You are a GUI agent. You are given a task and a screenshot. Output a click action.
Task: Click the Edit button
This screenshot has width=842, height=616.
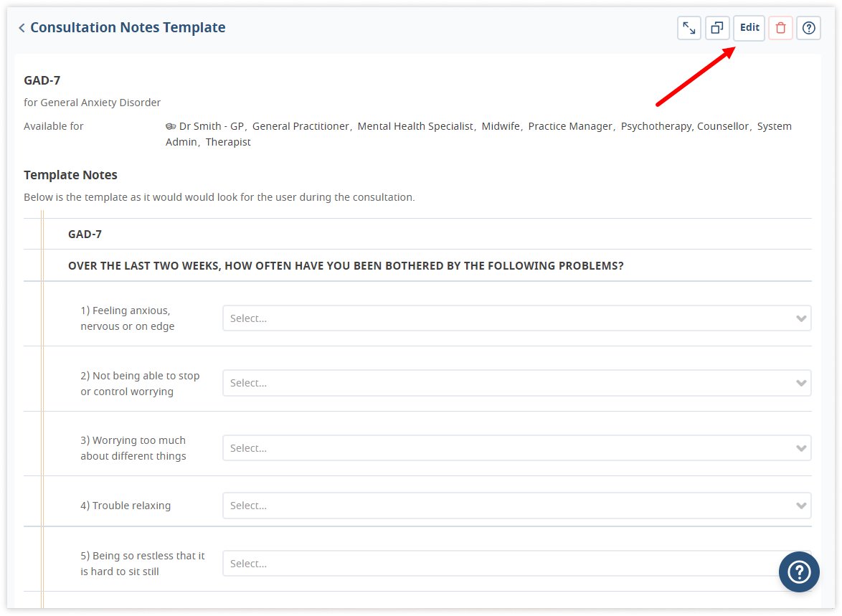pyautogui.click(x=749, y=28)
